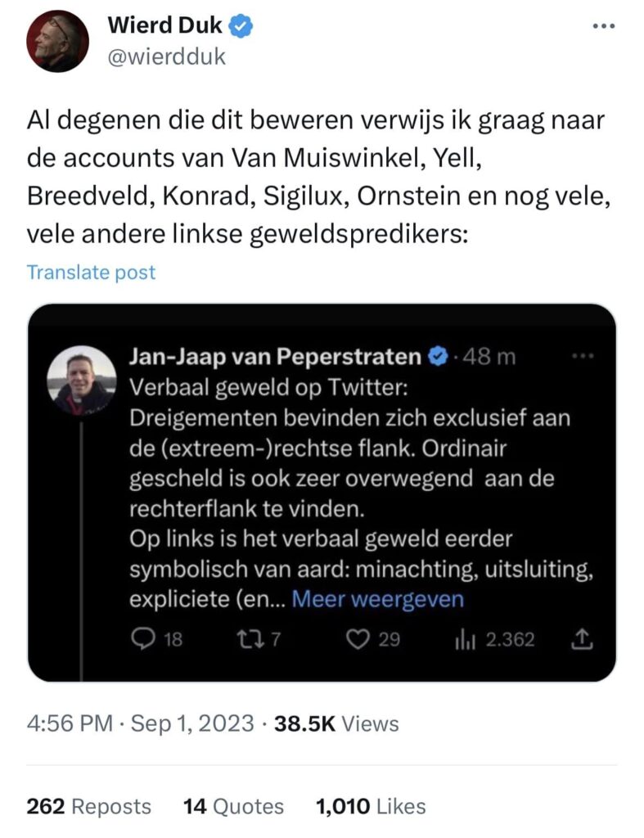Click the Translate post link
The height and width of the screenshot is (838, 644).
pos(91,272)
